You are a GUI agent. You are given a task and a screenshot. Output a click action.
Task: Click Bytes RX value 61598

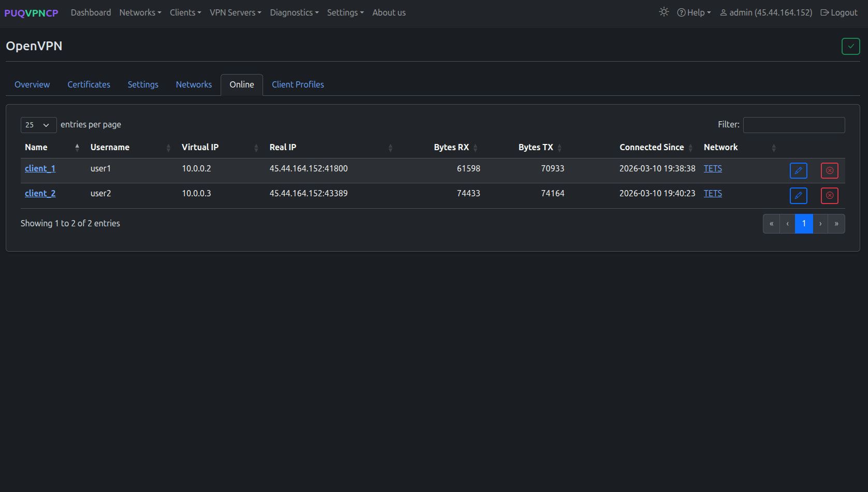468,168
